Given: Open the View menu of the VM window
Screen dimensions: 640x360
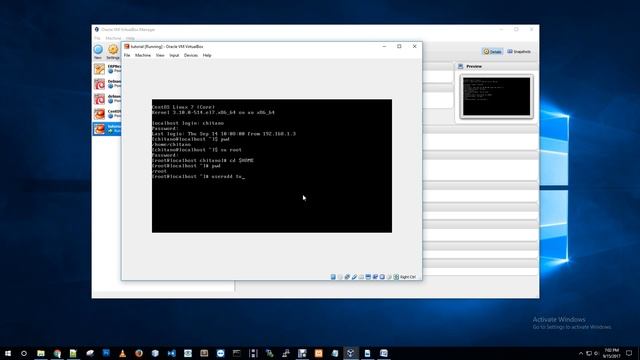Looking at the screenshot, I should 160,55.
